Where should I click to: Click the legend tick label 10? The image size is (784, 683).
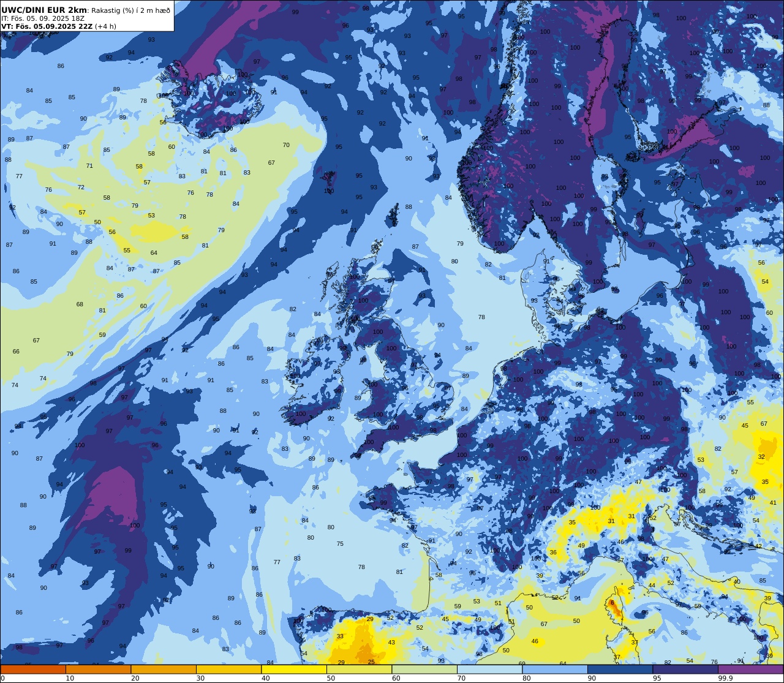70,678
